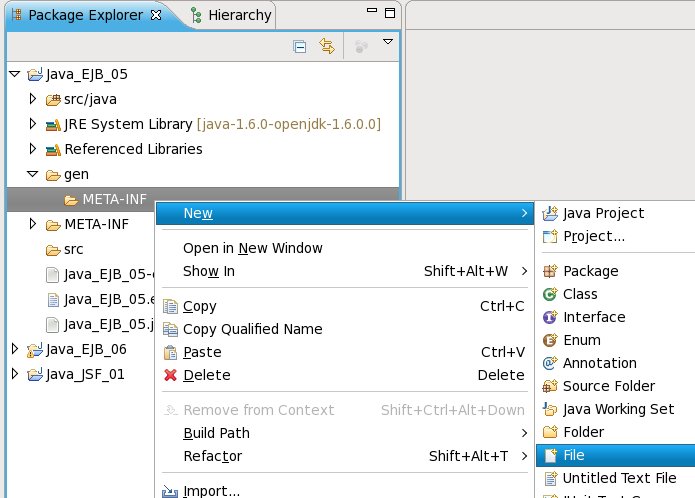Click Delete in the context menu
Screen dimensions: 695x498
coord(206,375)
